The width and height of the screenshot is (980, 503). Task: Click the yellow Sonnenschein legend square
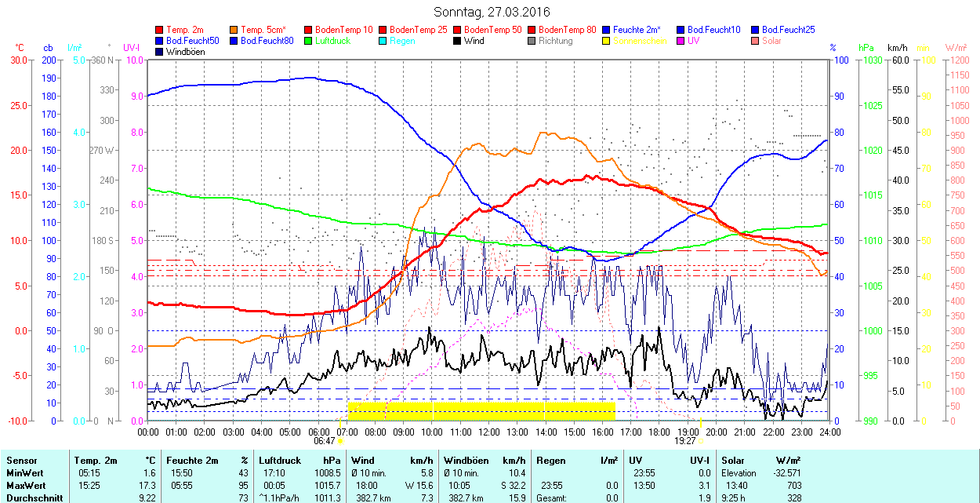(607, 41)
